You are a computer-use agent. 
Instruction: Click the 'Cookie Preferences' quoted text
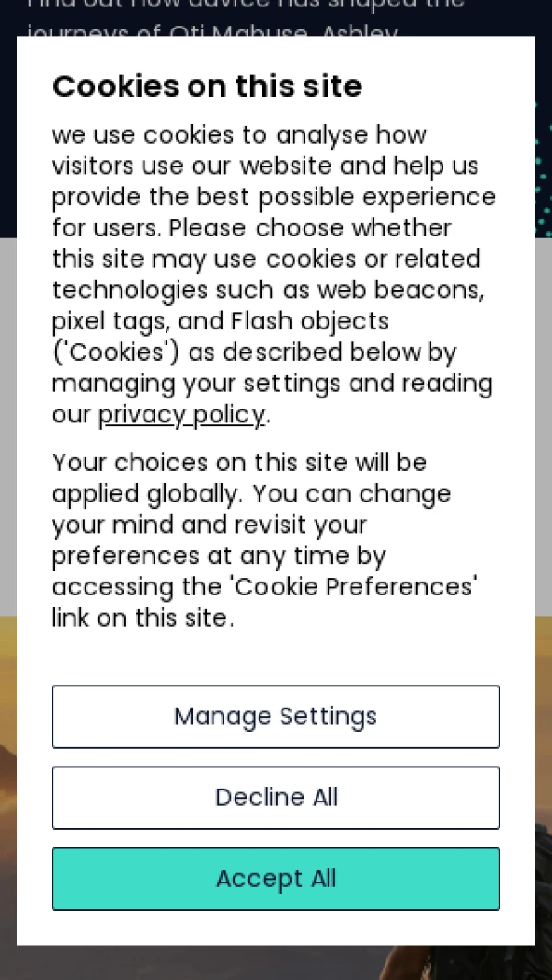(x=355, y=587)
